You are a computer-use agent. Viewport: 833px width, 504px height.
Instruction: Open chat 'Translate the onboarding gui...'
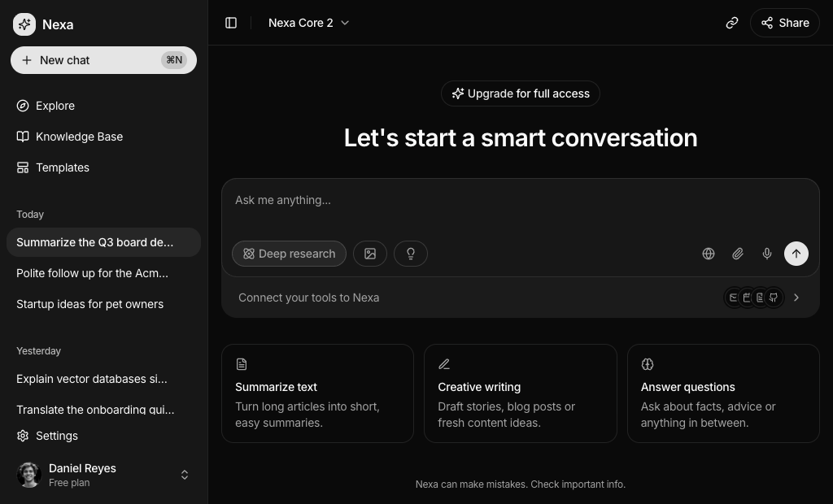pyautogui.click(x=103, y=410)
